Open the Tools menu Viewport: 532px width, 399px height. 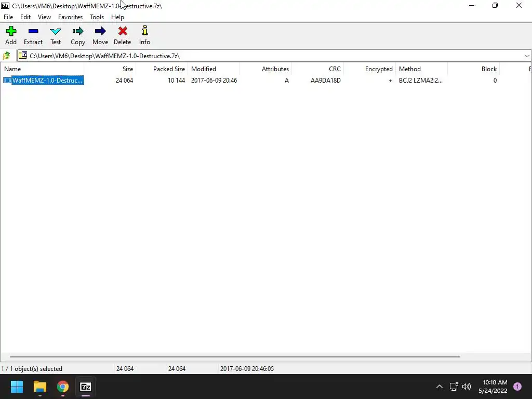[97, 17]
